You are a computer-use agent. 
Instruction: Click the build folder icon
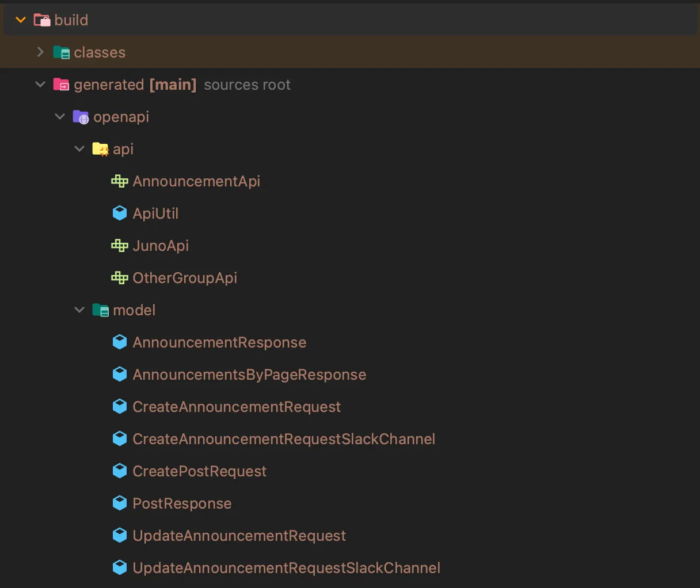[42, 20]
